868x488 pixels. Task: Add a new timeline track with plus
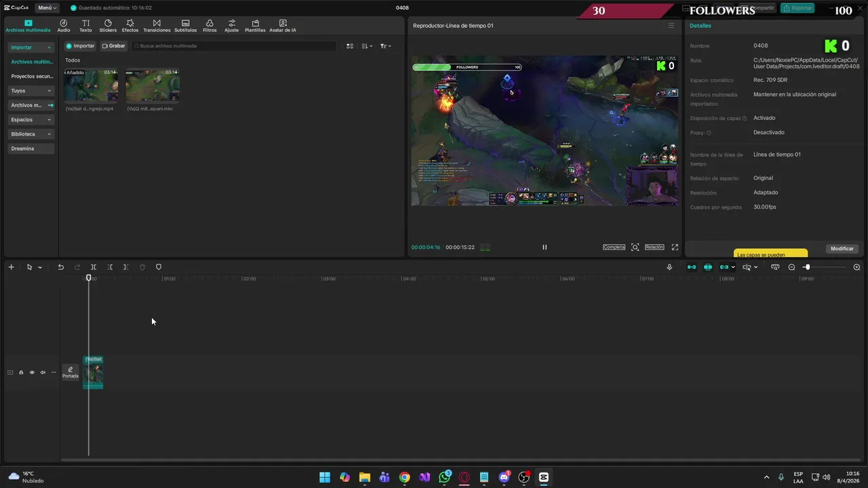[x=11, y=267]
